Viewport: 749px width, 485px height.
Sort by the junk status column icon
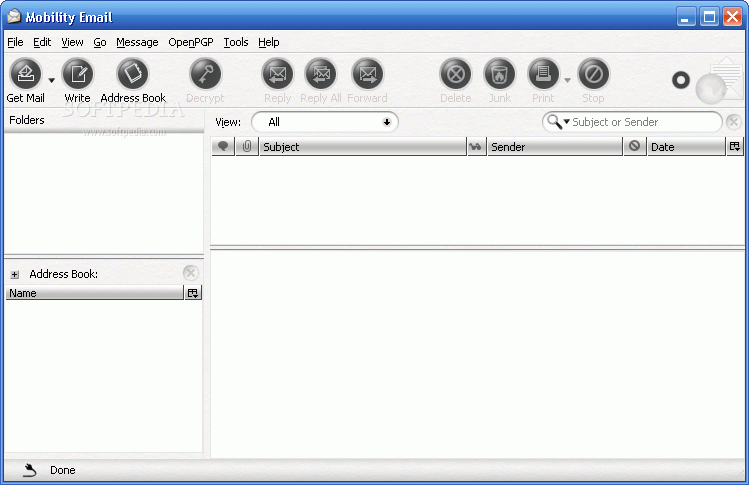click(x=635, y=146)
